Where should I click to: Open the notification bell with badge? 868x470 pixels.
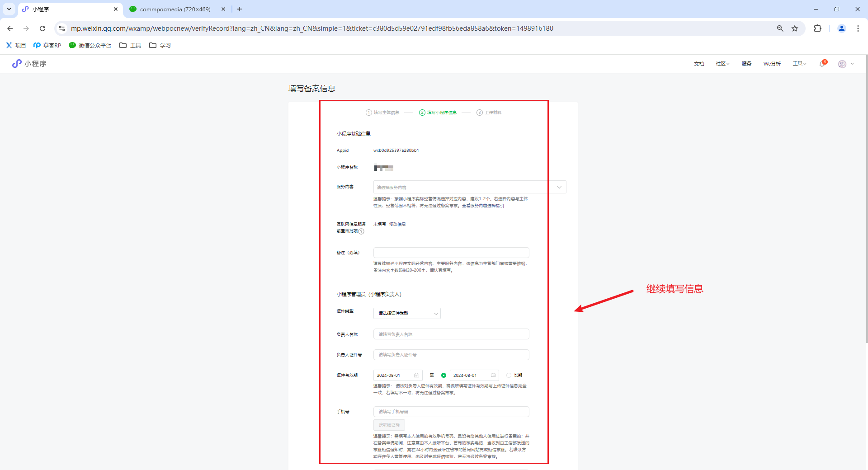tap(823, 64)
